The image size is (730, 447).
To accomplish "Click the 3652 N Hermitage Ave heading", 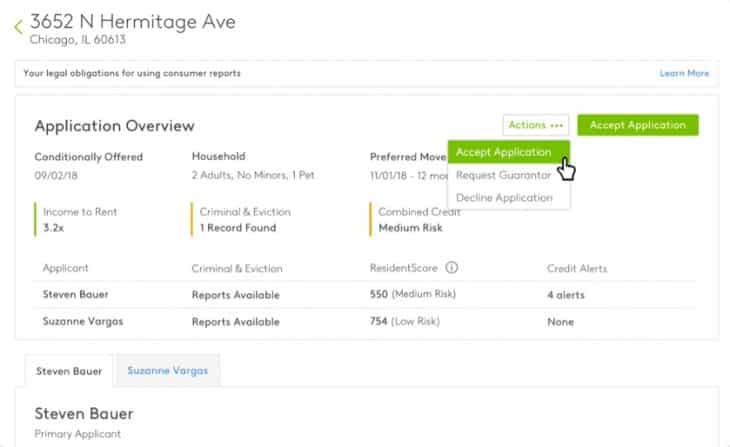I will [x=133, y=21].
